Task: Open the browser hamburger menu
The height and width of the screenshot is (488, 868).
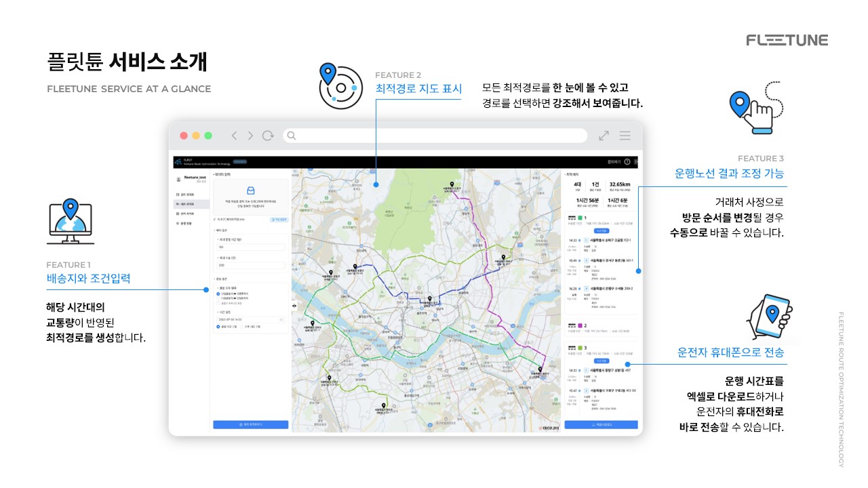Action: [x=625, y=136]
